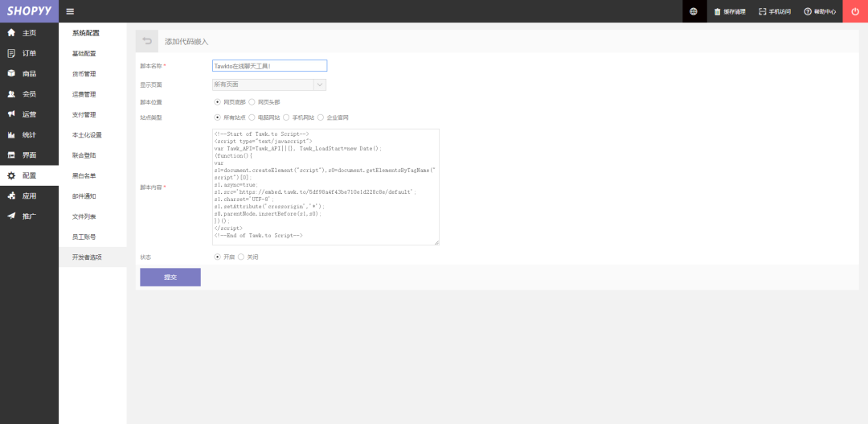Select 所有站点 site type
Image resolution: width=868 pixels, height=424 pixels.
(x=218, y=117)
